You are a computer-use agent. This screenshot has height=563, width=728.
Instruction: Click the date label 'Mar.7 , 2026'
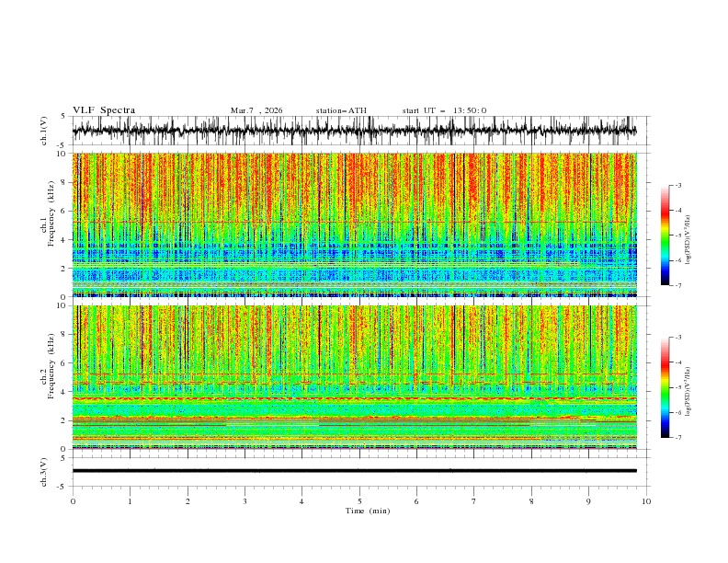tap(256, 110)
